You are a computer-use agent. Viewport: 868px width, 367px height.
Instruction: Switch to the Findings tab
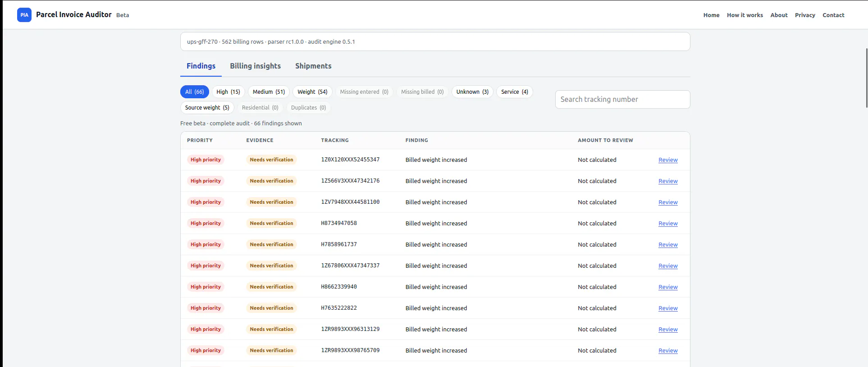pos(201,66)
